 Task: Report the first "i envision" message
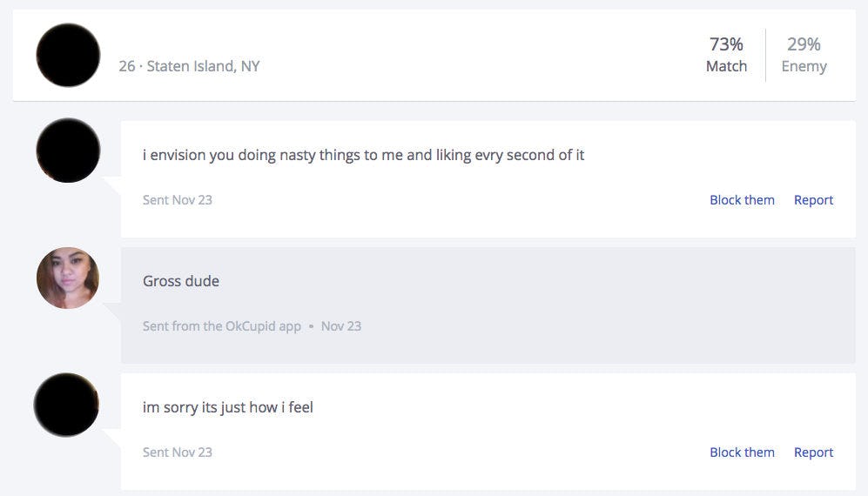(813, 200)
